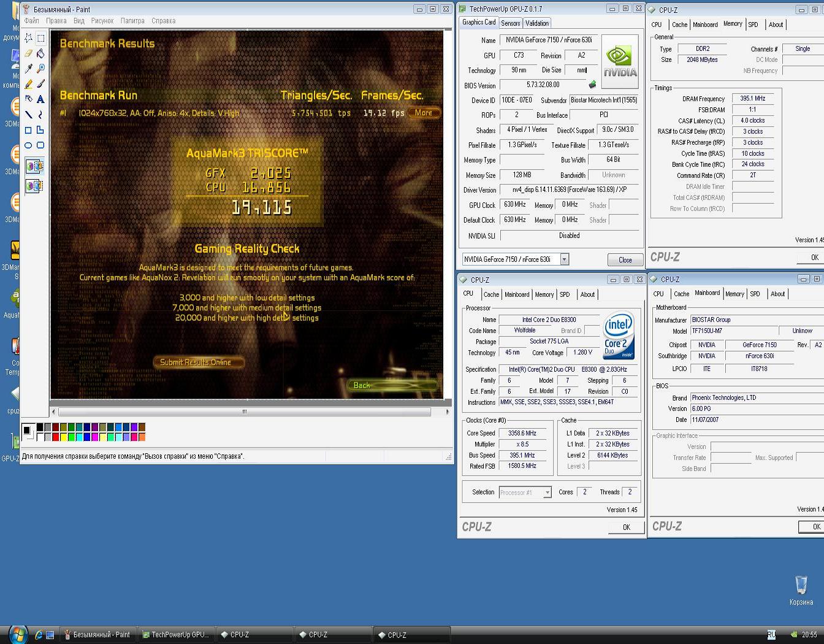Screen dimensions: 824x644
Task: Select the Rounded Rectangle tool in Paint
Action: point(40,145)
